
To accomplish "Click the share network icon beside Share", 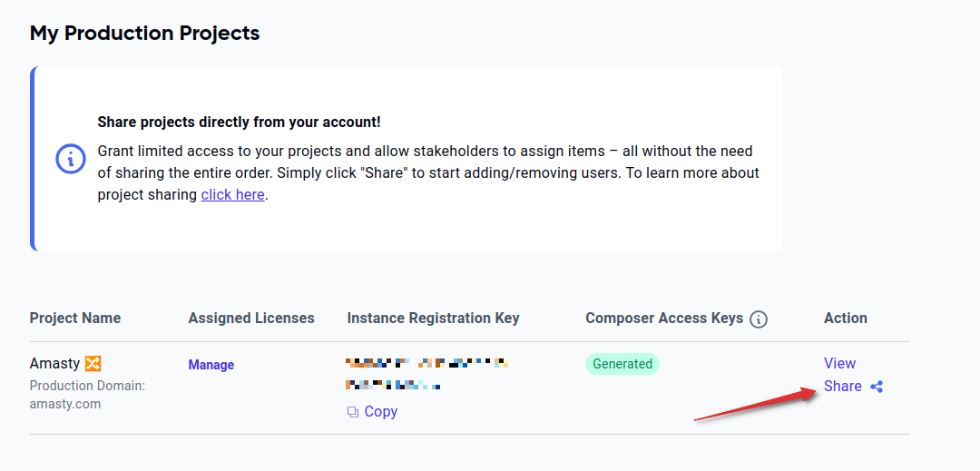I will (x=877, y=387).
